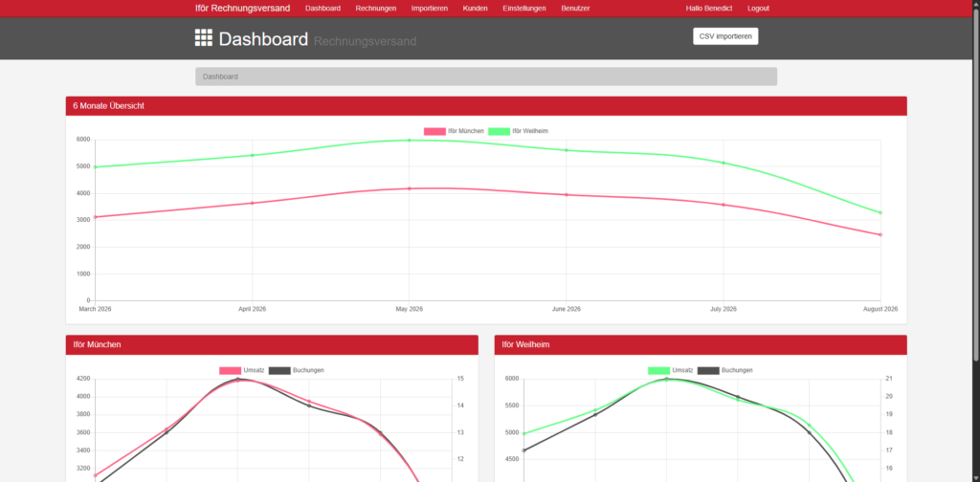The width and height of the screenshot is (980, 482).
Task: Click the May 2026 axis label
Action: tap(410, 309)
